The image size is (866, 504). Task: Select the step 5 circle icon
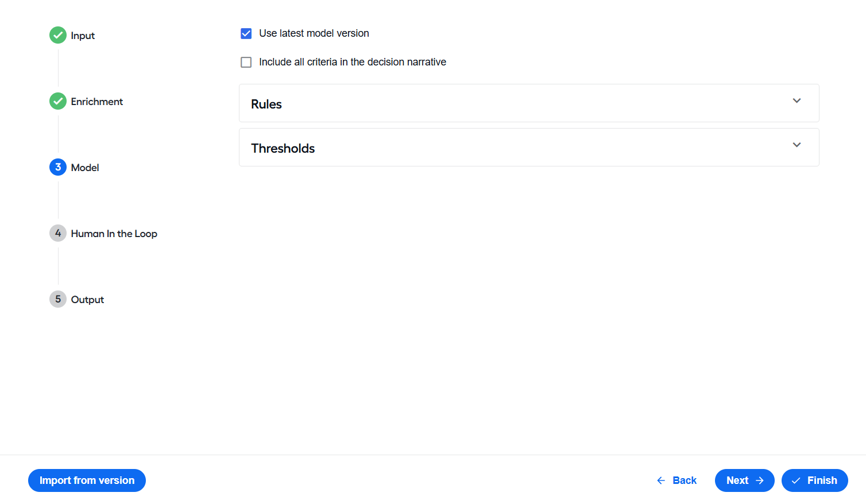coord(58,299)
